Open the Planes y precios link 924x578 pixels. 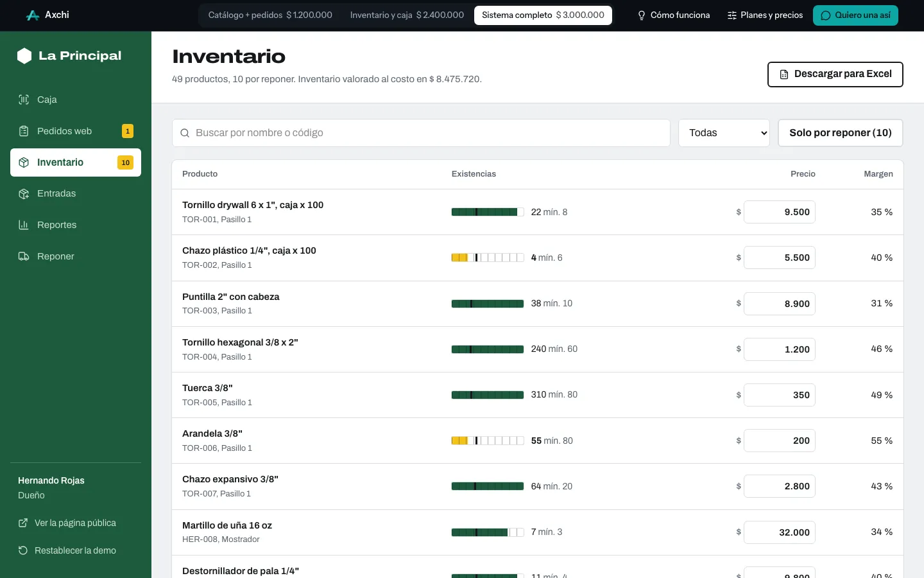point(765,15)
